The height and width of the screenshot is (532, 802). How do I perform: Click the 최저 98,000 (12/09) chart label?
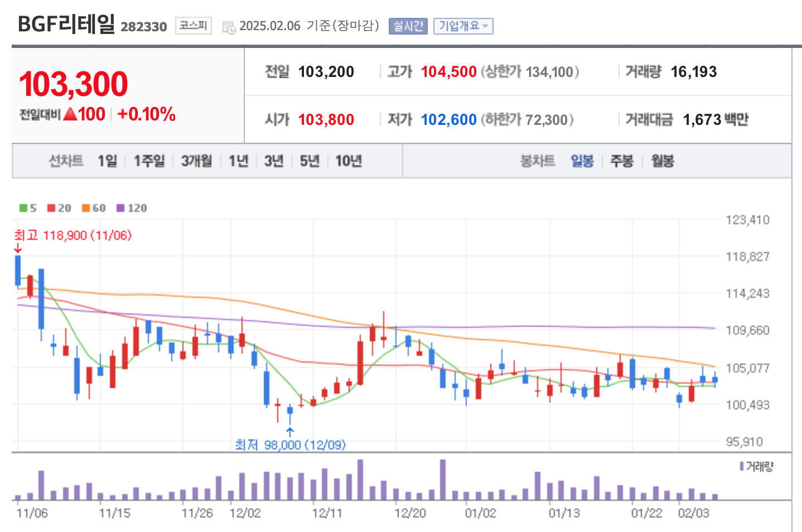coord(290,444)
